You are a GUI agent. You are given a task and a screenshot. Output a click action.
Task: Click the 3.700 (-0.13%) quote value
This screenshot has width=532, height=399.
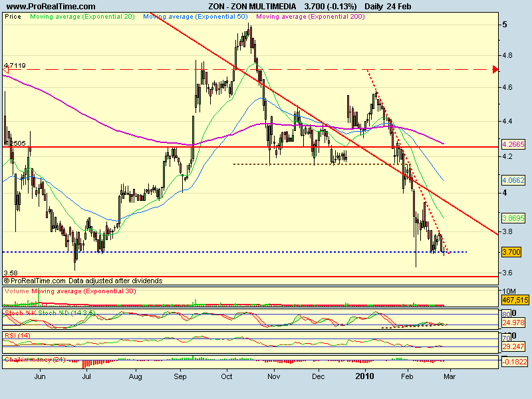[x=331, y=7]
